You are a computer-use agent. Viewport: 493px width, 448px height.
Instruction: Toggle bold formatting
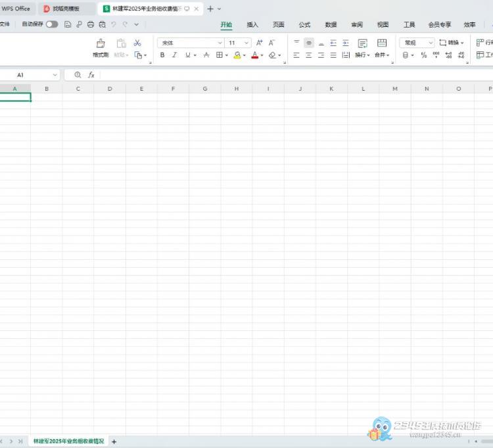pos(162,55)
